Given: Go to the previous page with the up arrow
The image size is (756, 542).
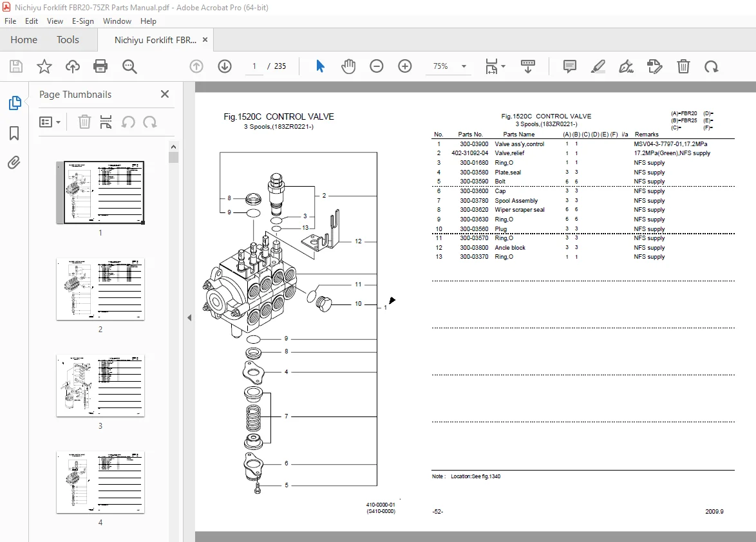Looking at the screenshot, I should pyautogui.click(x=196, y=66).
